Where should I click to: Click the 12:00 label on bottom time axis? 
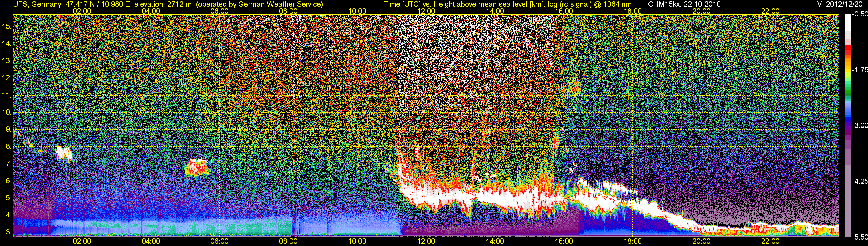point(426,241)
